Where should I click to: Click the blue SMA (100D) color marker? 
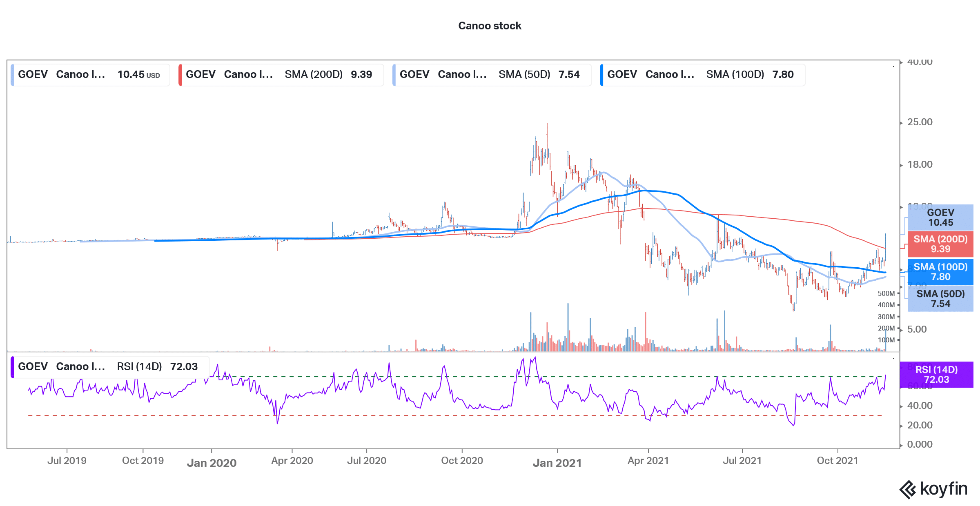pyautogui.click(x=601, y=75)
